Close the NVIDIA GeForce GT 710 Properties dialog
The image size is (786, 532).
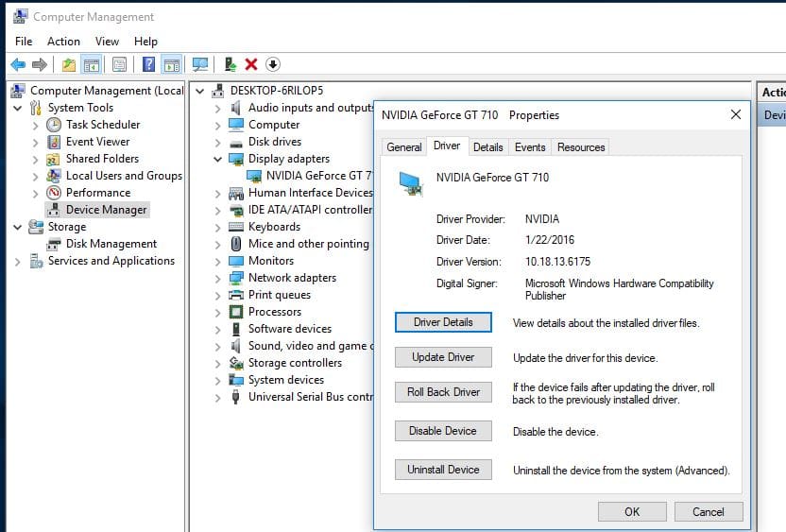735,115
